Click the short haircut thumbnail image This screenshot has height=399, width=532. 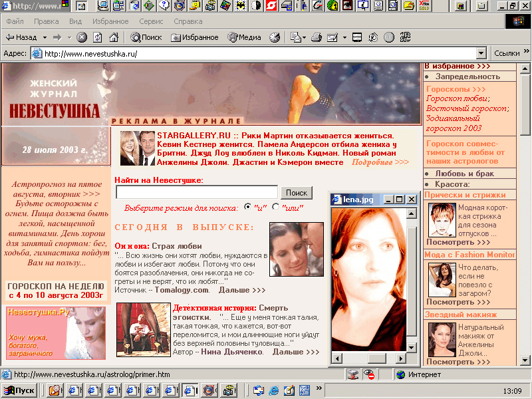442,220
